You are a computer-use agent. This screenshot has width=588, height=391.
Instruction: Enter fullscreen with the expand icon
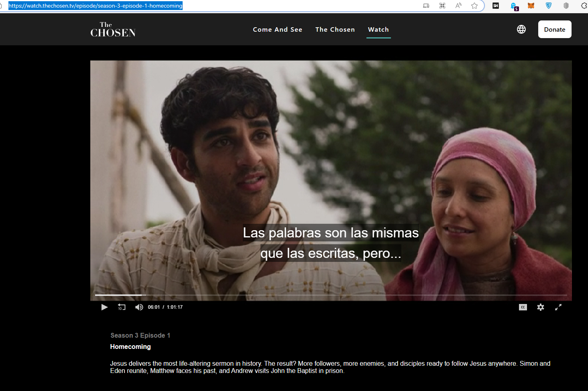click(x=558, y=307)
